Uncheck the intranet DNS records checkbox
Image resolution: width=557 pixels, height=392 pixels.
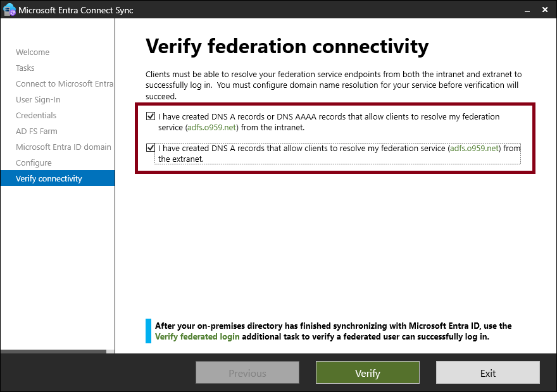click(151, 116)
